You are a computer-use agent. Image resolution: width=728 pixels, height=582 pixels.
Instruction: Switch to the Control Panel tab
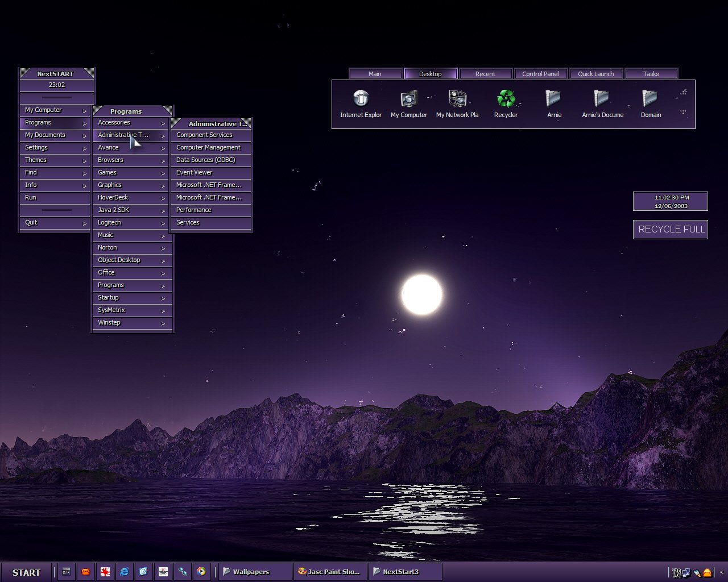tap(541, 74)
